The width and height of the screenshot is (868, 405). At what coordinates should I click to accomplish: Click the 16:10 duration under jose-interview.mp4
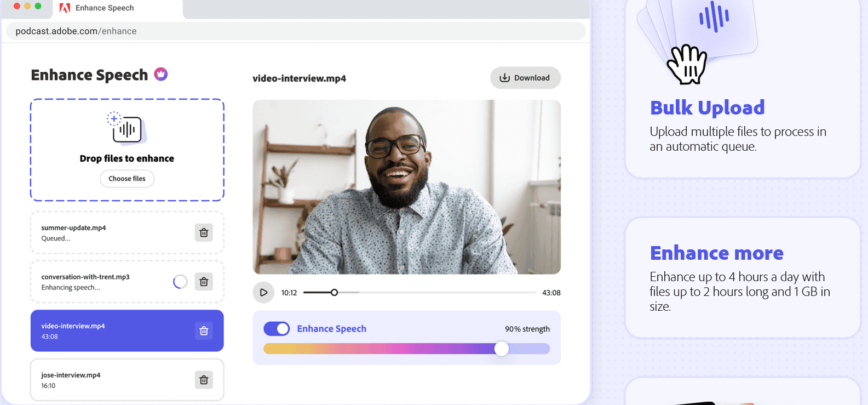[x=48, y=386]
